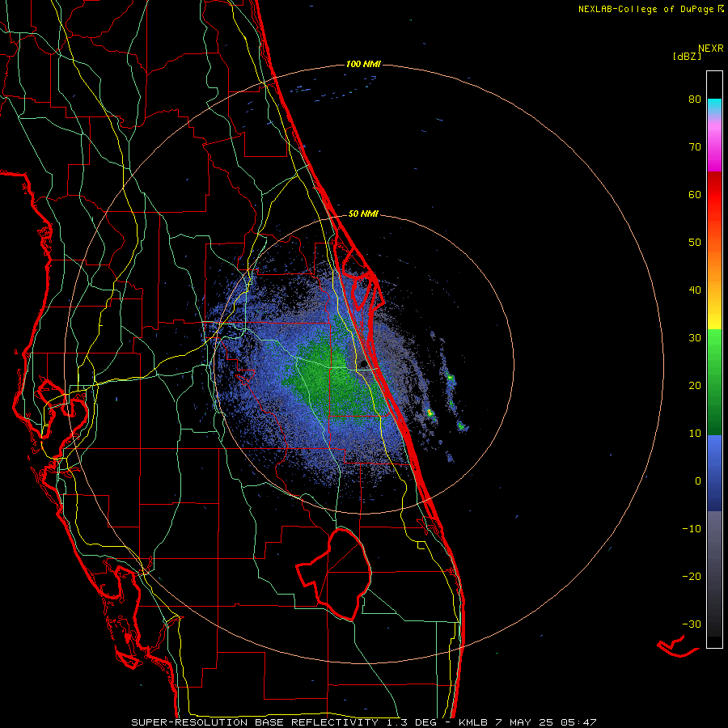Screen dimensions: 728x728
Task: Click the NEXR label above color bar
Action: pos(711,49)
